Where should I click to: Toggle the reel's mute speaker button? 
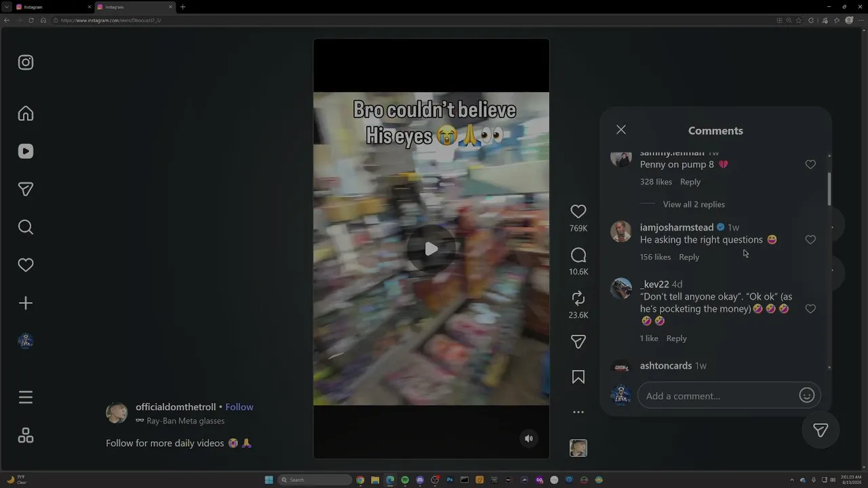(x=529, y=439)
